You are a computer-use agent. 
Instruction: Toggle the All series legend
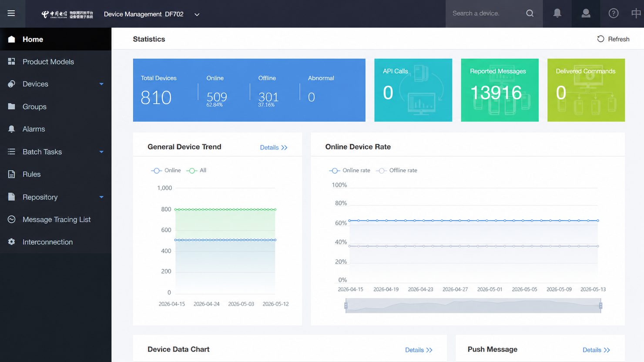click(196, 171)
